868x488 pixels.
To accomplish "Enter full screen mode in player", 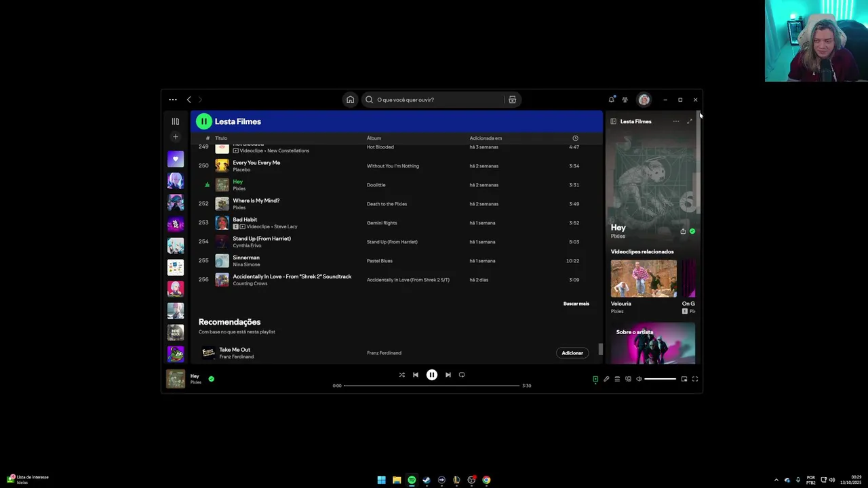I will 695,379.
